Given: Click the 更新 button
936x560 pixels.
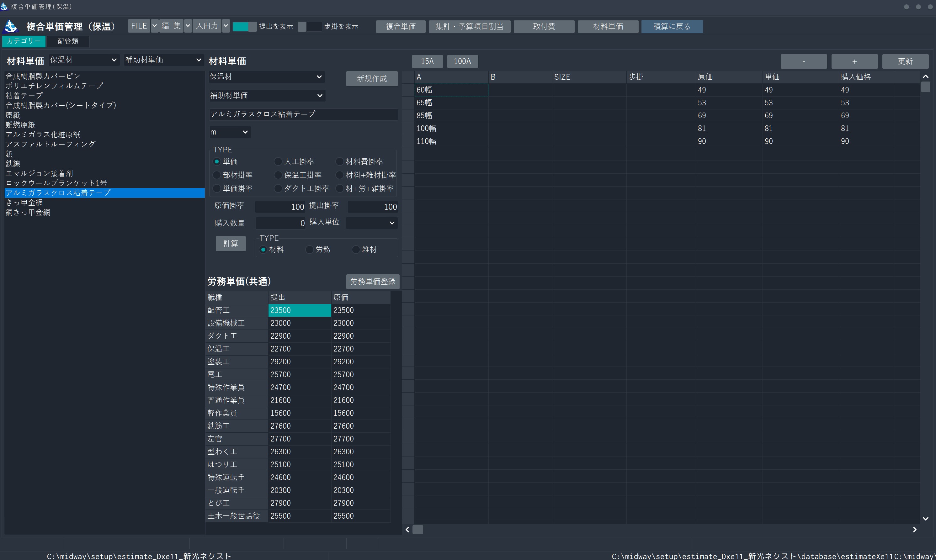Looking at the screenshot, I should pyautogui.click(x=905, y=61).
